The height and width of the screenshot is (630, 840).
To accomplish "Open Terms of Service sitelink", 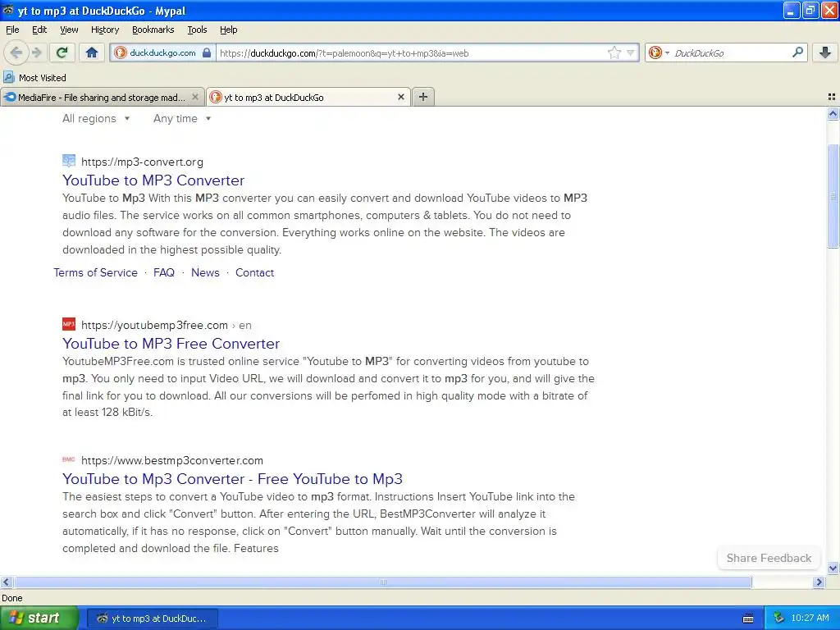I will coord(95,272).
